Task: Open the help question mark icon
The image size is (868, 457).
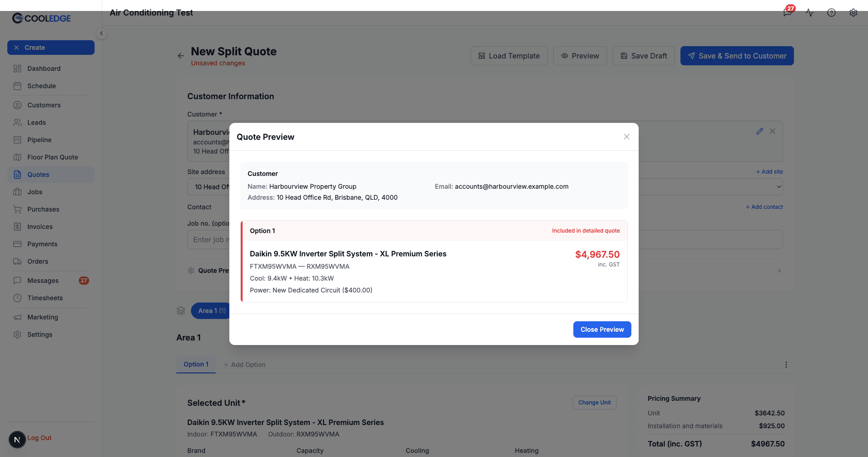Action: pyautogui.click(x=831, y=13)
